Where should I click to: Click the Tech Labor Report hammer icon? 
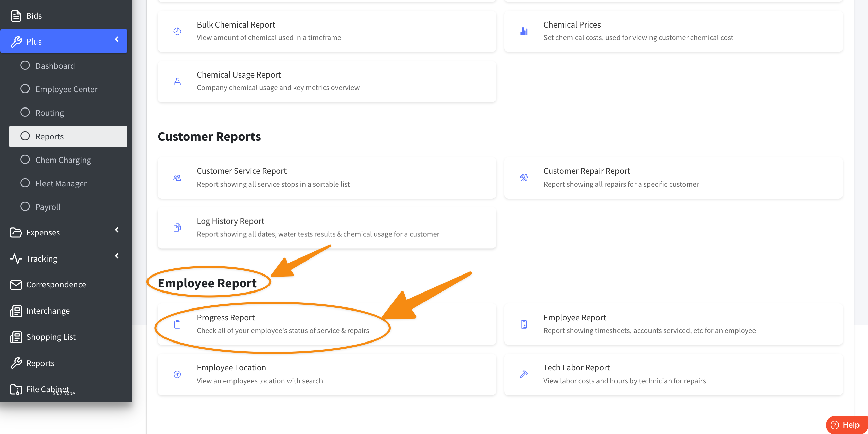[x=524, y=374]
